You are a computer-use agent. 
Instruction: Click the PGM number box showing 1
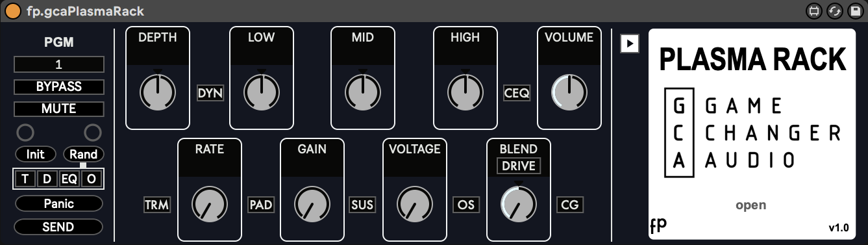click(x=59, y=64)
